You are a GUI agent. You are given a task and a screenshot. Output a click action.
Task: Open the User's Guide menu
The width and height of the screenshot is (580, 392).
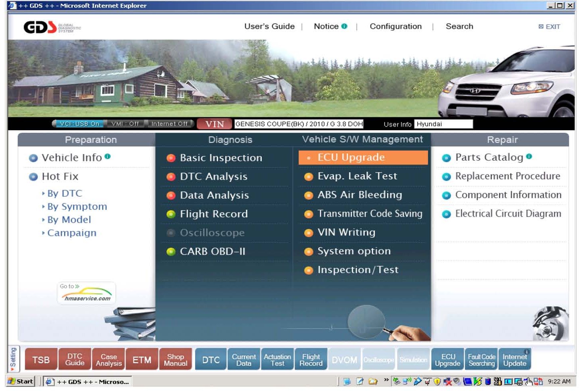tap(269, 26)
